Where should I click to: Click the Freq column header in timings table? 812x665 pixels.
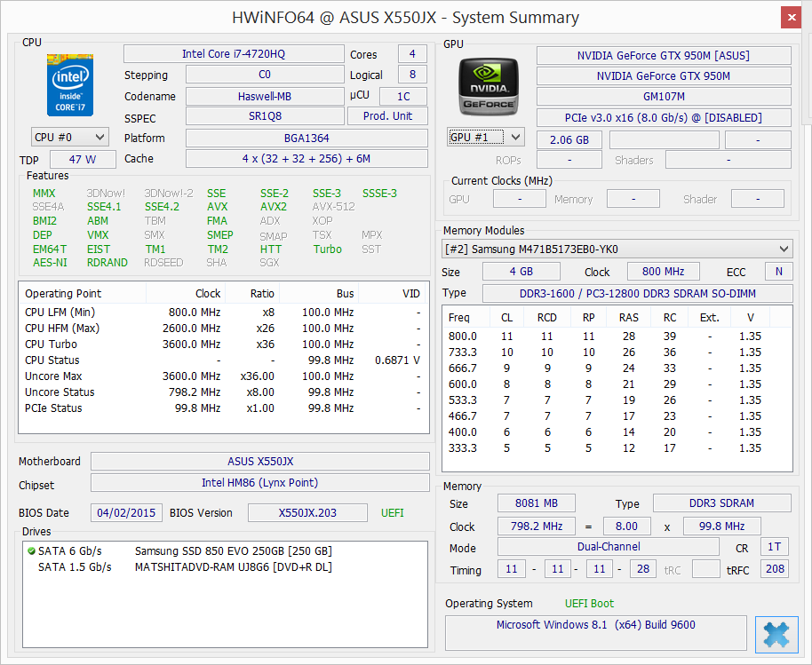coord(466,317)
